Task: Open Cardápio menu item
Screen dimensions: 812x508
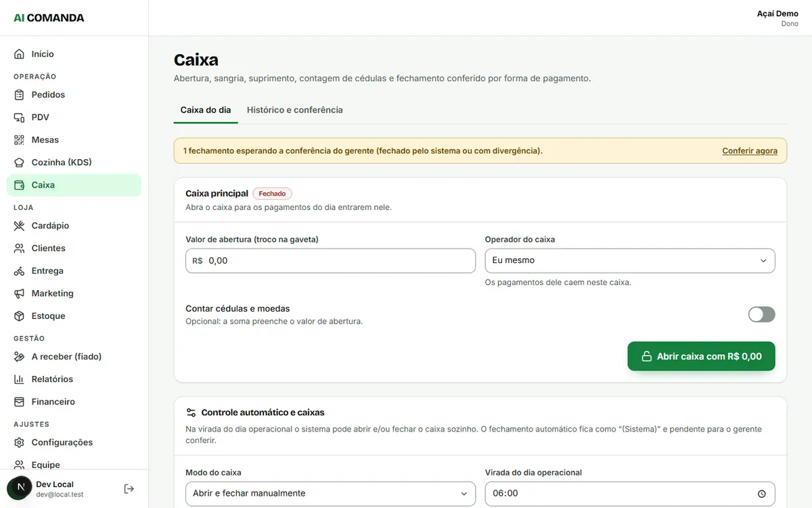Action: [x=74, y=226]
